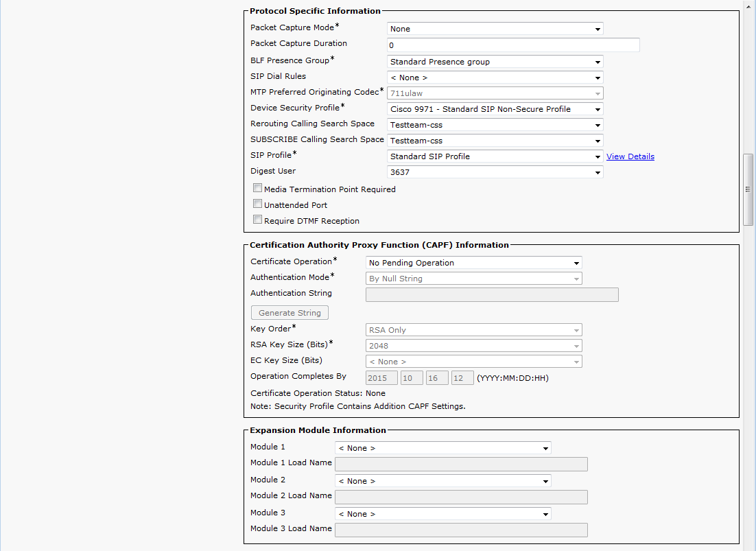Open the Digest User dropdown
The width and height of the screenshot is (756, 551).
coord(495,172)
